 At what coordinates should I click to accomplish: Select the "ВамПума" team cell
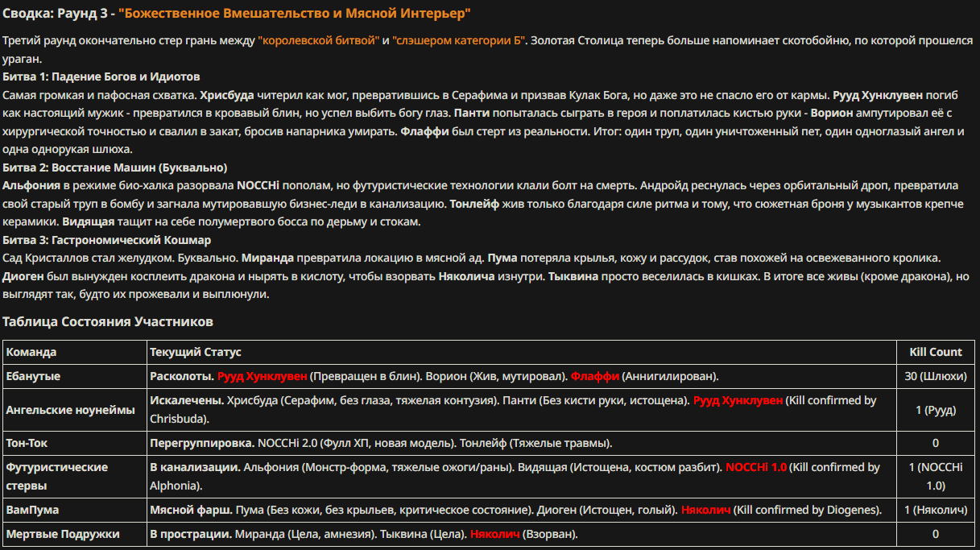point(75,510)
